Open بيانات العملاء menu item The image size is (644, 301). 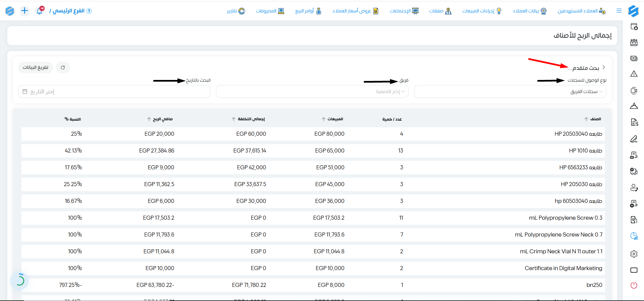(530, 11)
